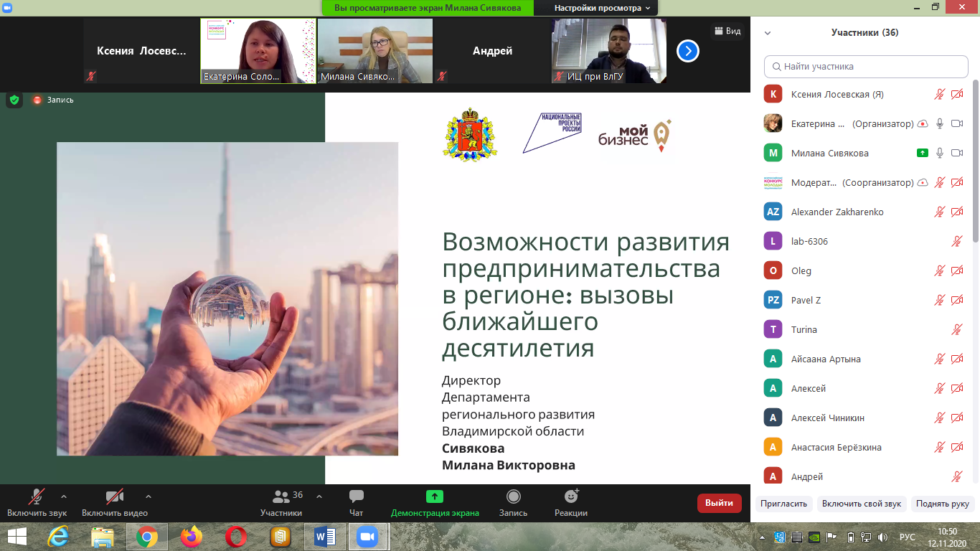Image resolution: width=980 pixels, height=551 pixels.
Task: Click muted mic icon for lab-6306
Action: pyautogui.click(x=957, y=241)
